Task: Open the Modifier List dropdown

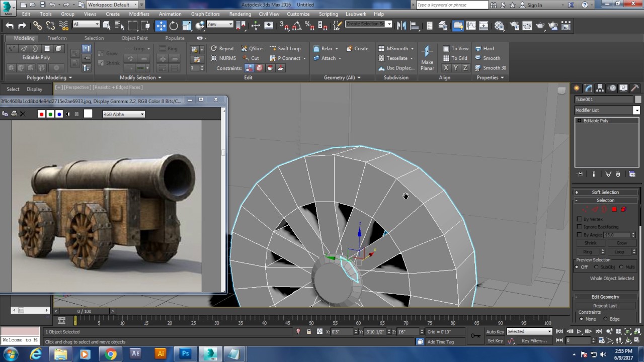Action: (x=607, y=110)
